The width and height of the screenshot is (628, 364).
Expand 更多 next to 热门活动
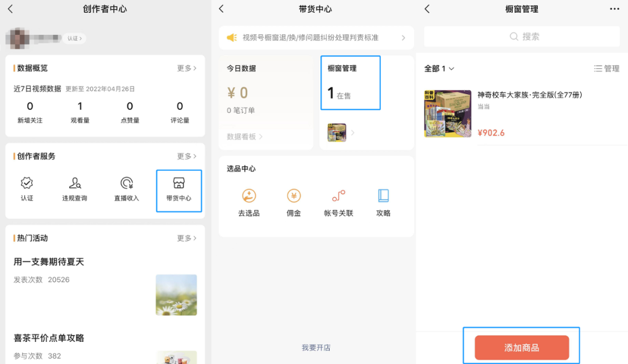(187, 238)
